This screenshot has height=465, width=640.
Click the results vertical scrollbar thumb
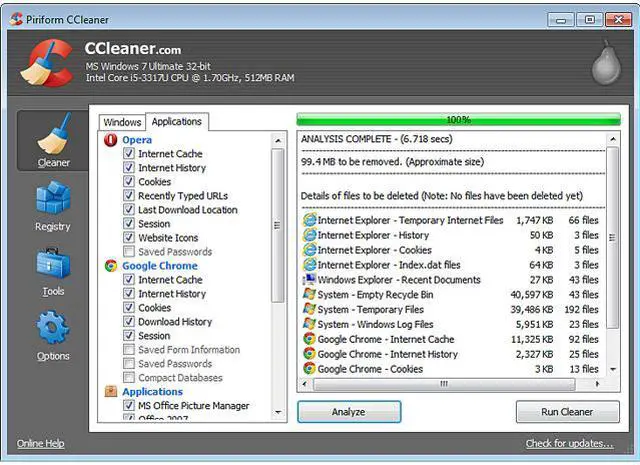click(x=613, y=238)
